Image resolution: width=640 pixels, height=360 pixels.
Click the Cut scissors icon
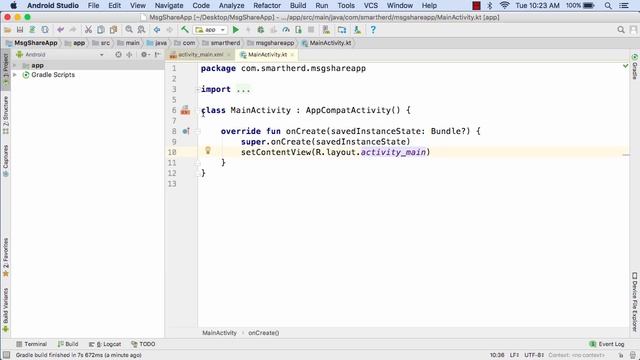88,30
